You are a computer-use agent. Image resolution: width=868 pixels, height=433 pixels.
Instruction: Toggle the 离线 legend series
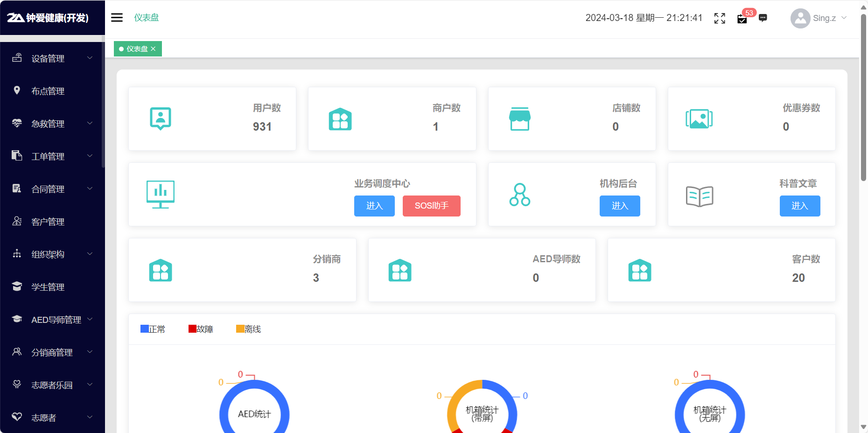tap(249, 329)
